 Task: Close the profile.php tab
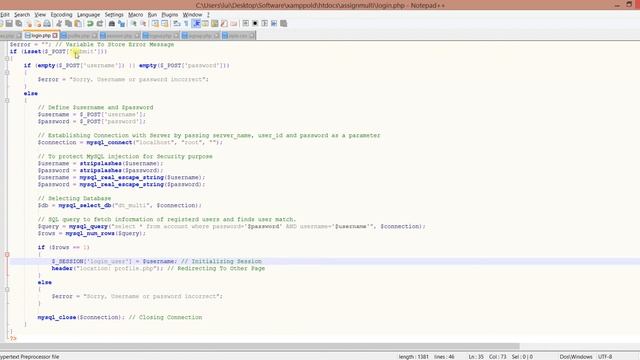(94, 36)
